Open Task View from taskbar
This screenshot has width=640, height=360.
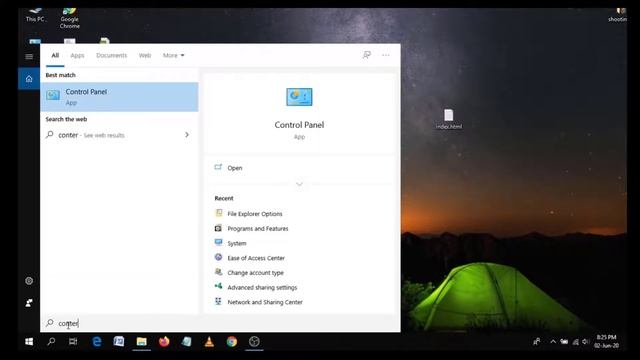(x=73, y=342)
